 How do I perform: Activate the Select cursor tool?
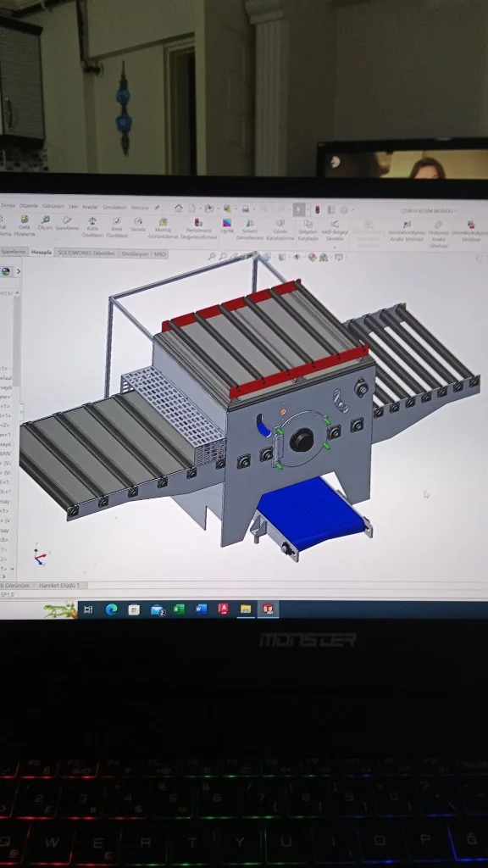click(x=298, y=210)
